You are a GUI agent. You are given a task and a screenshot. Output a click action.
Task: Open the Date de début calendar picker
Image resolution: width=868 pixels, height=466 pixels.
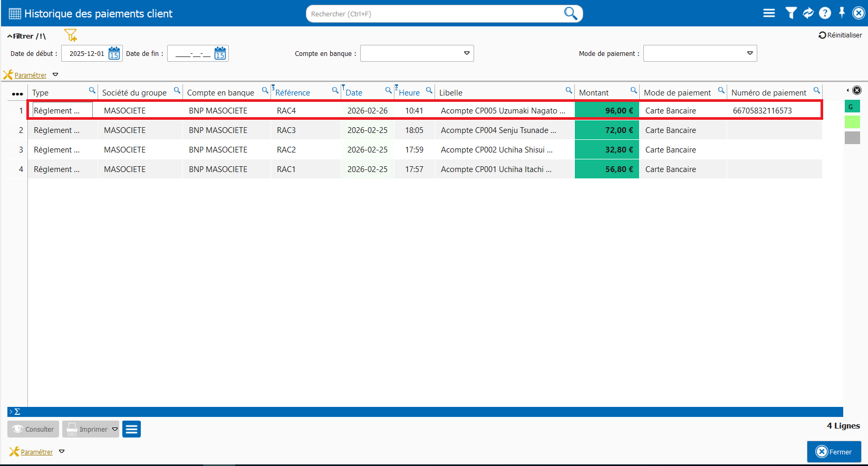(114, 53)
